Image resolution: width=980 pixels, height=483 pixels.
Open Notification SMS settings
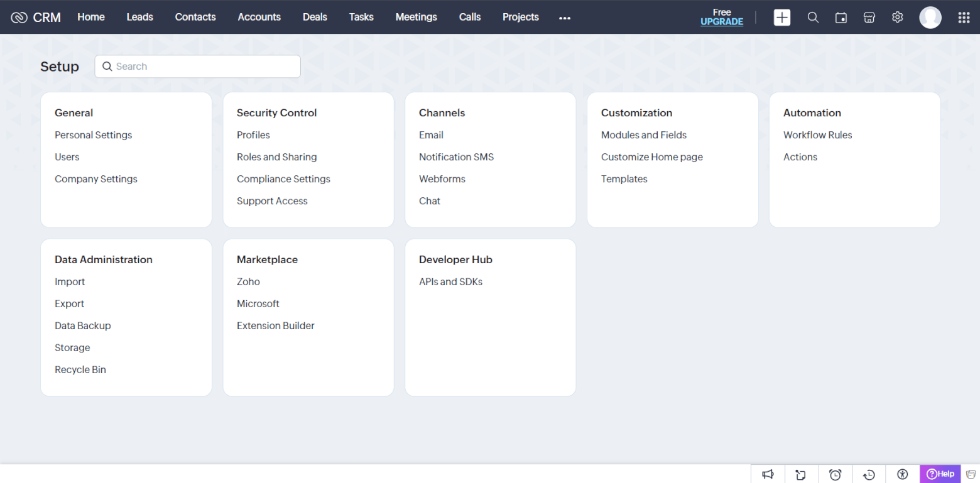click(x=457, y=157)
